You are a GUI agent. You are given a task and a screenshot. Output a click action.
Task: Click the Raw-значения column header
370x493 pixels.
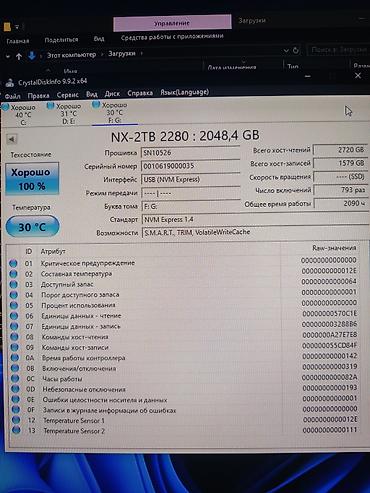[334, 248]
